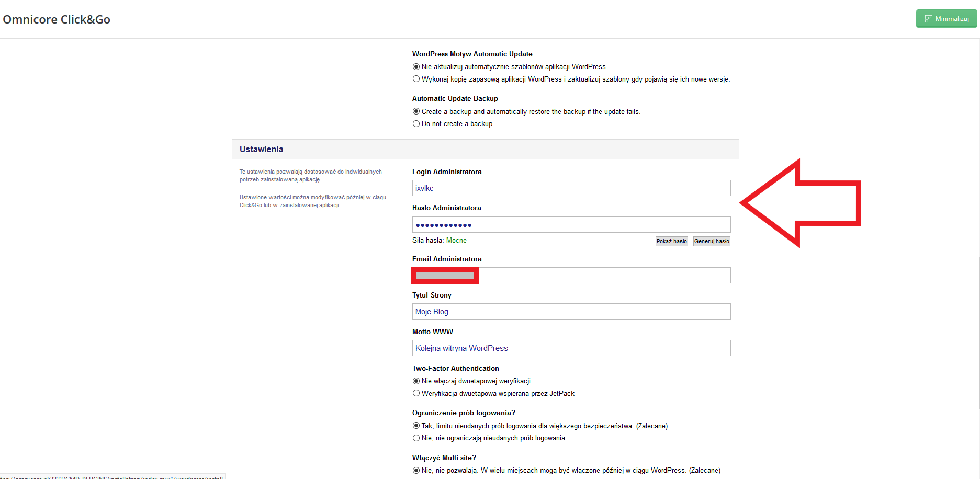Select 'Nie, nie pozwalają' Multi-site option
The width and height of the screenshot is (980, 479).
tap(416, 471)
